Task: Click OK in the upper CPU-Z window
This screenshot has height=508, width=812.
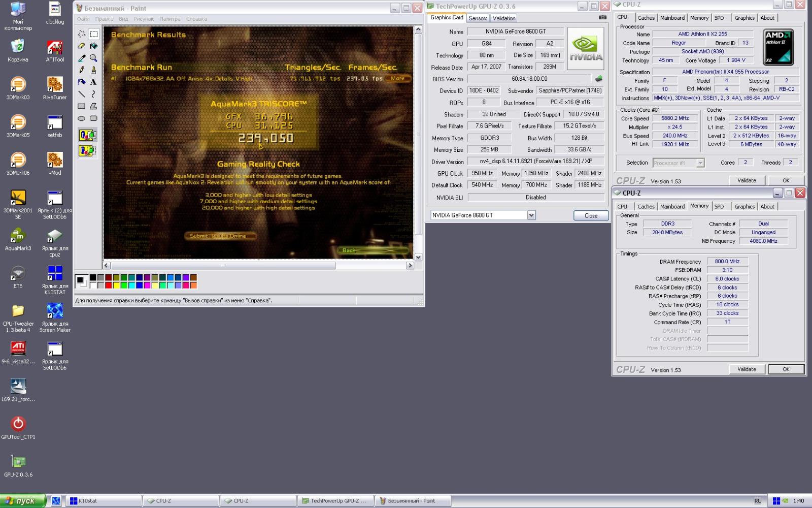Action: (x=786, y=180)
